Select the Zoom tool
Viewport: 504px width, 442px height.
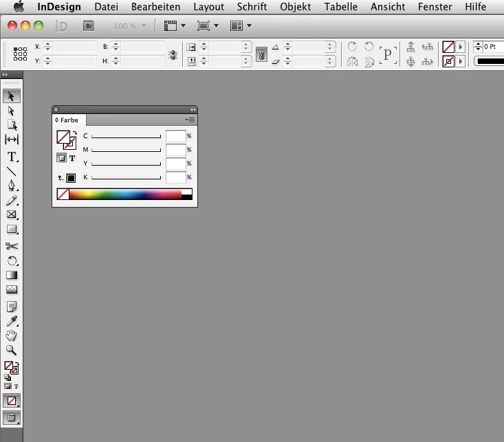coord(11,350)
